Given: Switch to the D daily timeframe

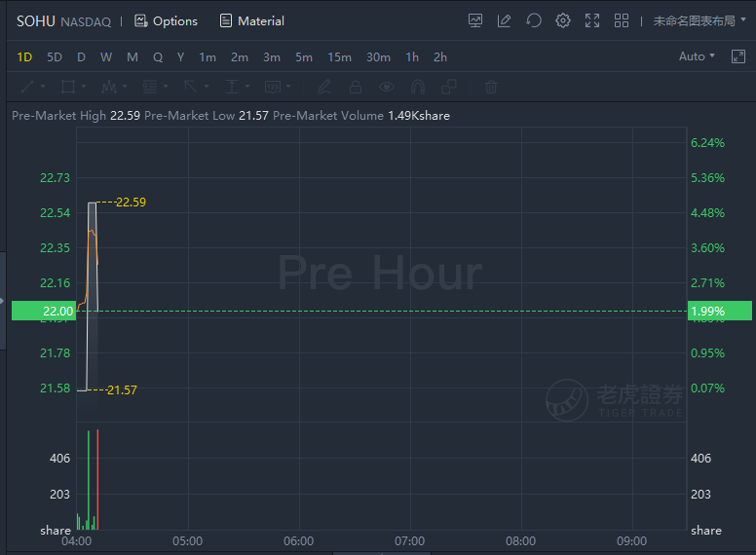Looking at the screenshot, I should (81, 57).
